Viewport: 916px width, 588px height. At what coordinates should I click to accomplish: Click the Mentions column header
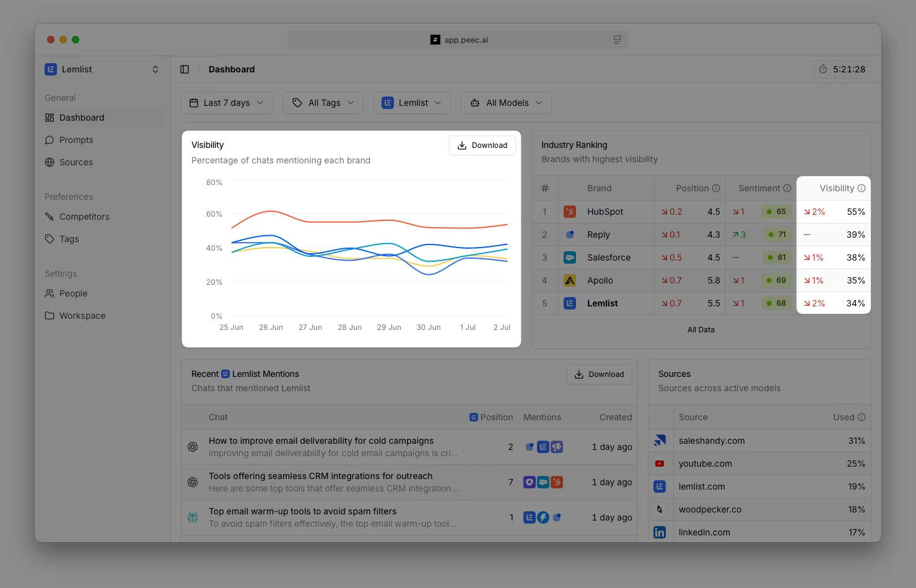coord(542,417)
